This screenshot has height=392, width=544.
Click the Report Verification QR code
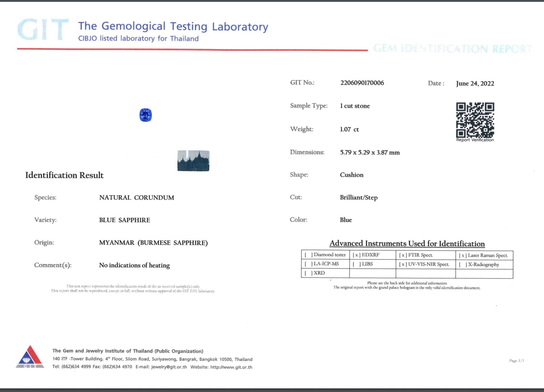(475, 120)
